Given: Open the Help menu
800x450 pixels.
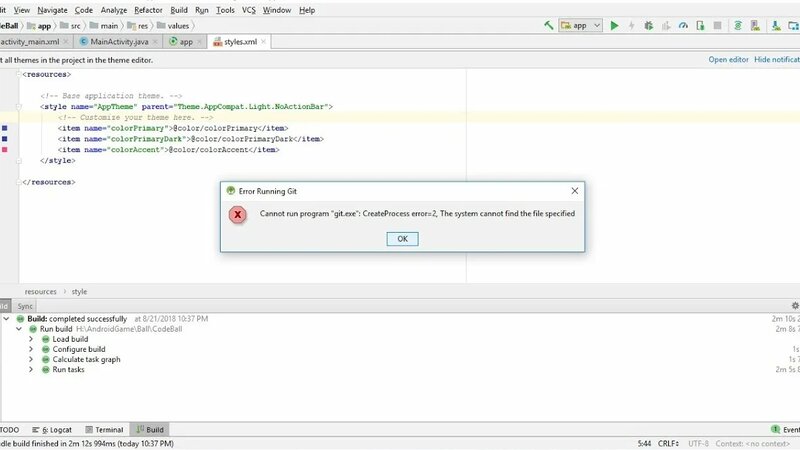Looking at the screenshot, I should pos(307,10).
